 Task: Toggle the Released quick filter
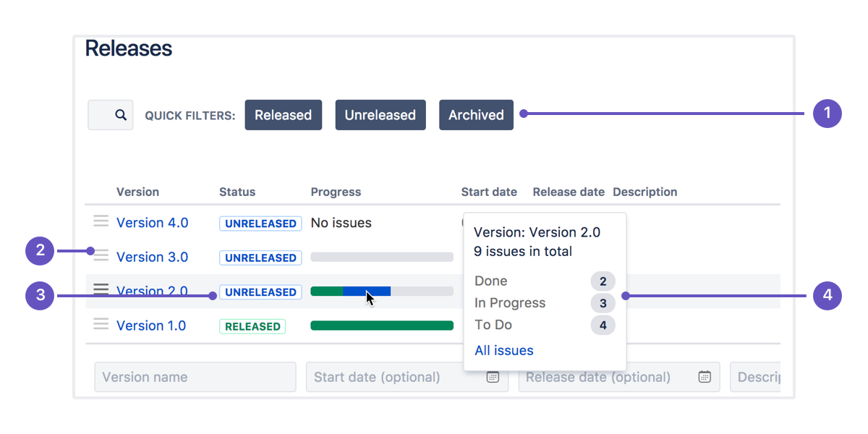point(283,114)
